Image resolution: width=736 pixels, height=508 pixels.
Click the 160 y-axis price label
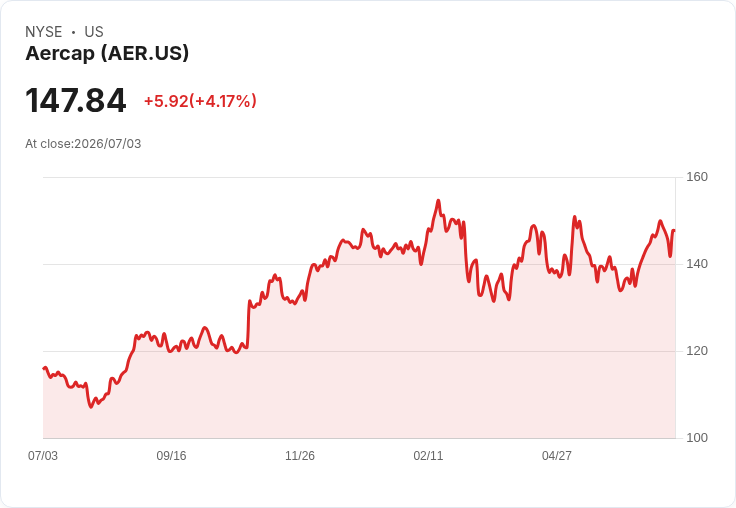697,177
